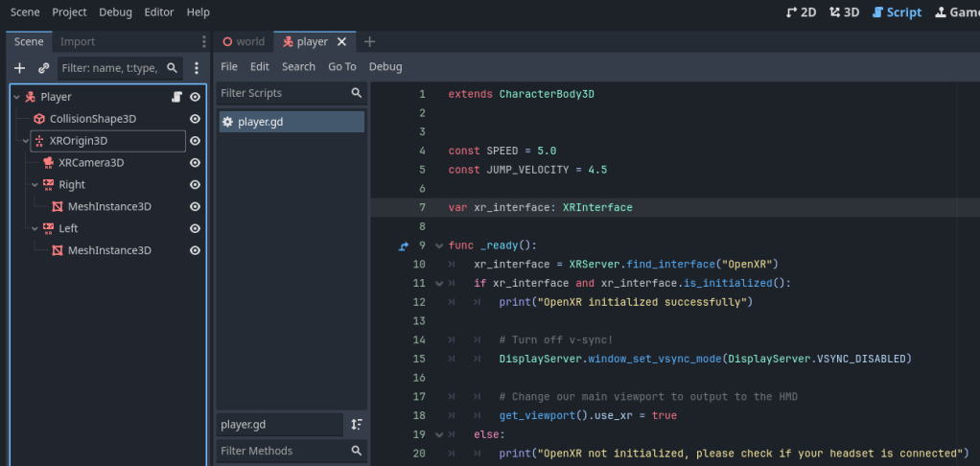Open the Project menu
The width and height of the screenshot is (980, 466).
click(69, 12)
